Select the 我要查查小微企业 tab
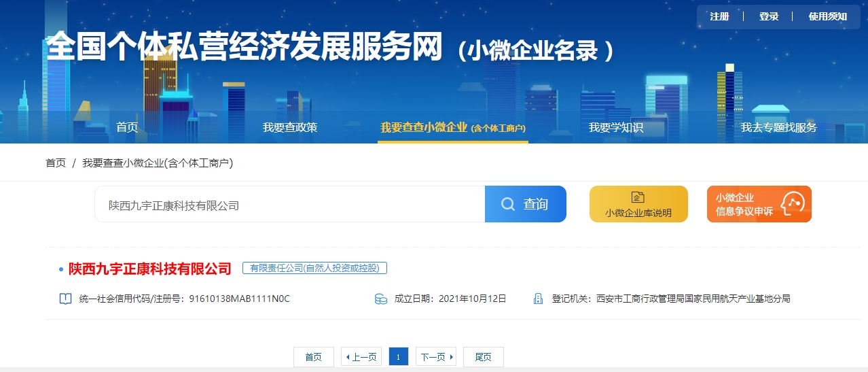The width and height of the screenshot is (868, 372). click(452, 127)
